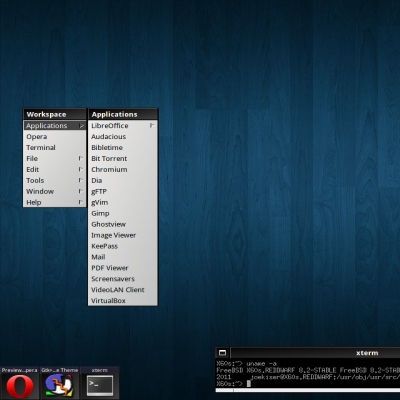Expand the Tools submenu
Image resolution: width=400 pixels, height=400 pixels.
55,181
